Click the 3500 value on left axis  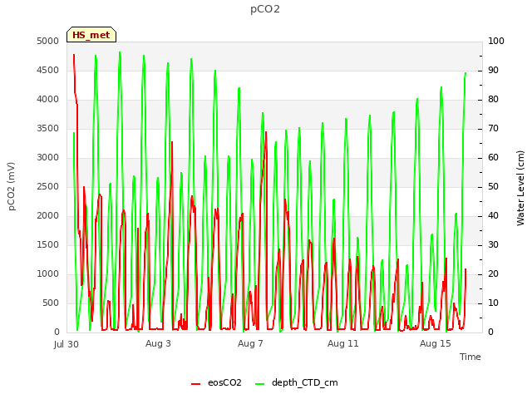point(48,129)
